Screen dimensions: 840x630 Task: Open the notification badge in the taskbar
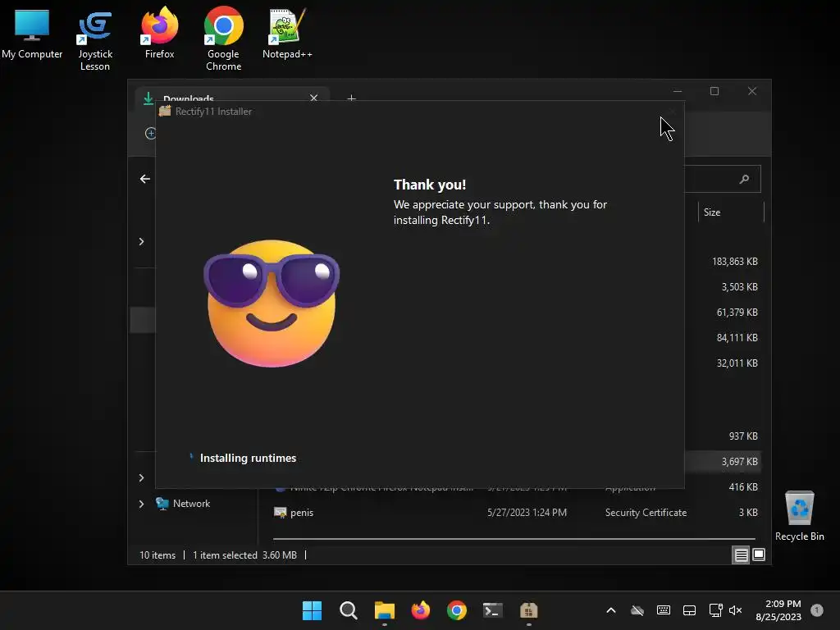tap(817, 610)
